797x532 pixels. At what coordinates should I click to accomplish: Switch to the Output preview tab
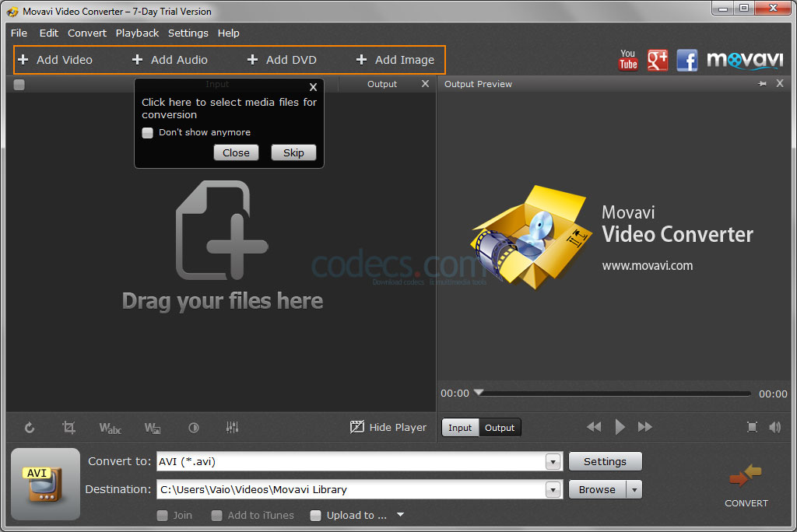500,427
